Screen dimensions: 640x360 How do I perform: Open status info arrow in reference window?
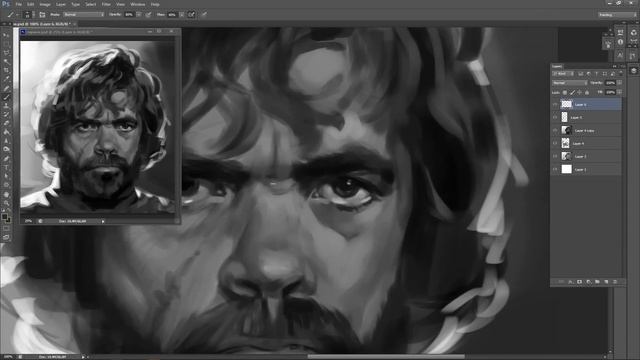click(x=103, y=221)
